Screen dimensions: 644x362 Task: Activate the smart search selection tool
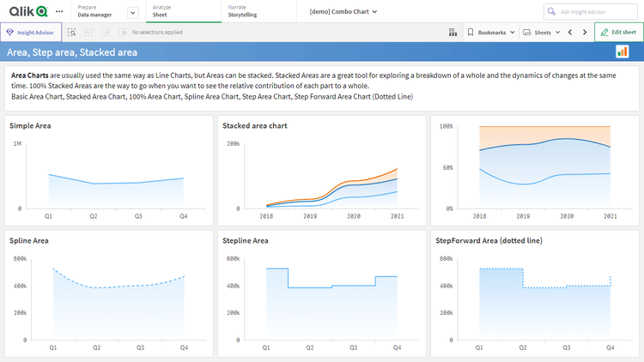72,32
